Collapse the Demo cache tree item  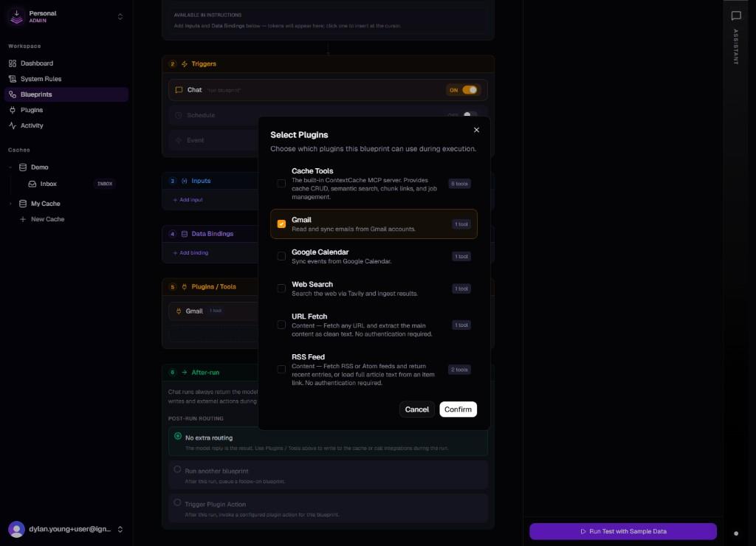10,167
